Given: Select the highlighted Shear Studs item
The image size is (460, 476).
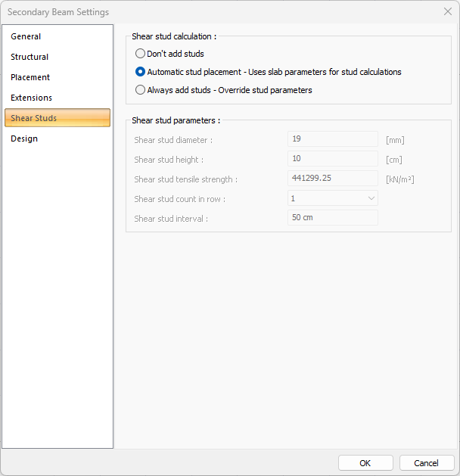Looking at the screenshot, I should click(34, 118).
